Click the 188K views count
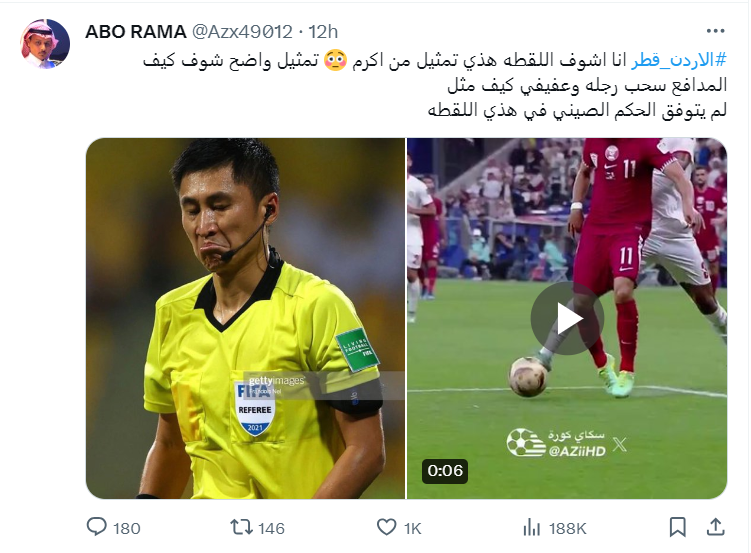The width and height of the screenshot is (751, 553). coord(568,528)
